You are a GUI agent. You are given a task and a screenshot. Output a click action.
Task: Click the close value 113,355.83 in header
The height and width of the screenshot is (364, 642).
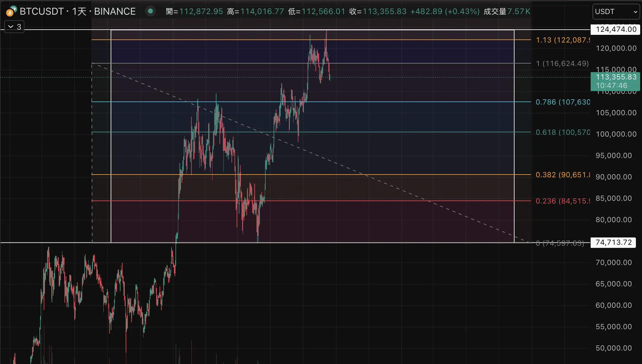pyautogui.click(x=385, y=12)
